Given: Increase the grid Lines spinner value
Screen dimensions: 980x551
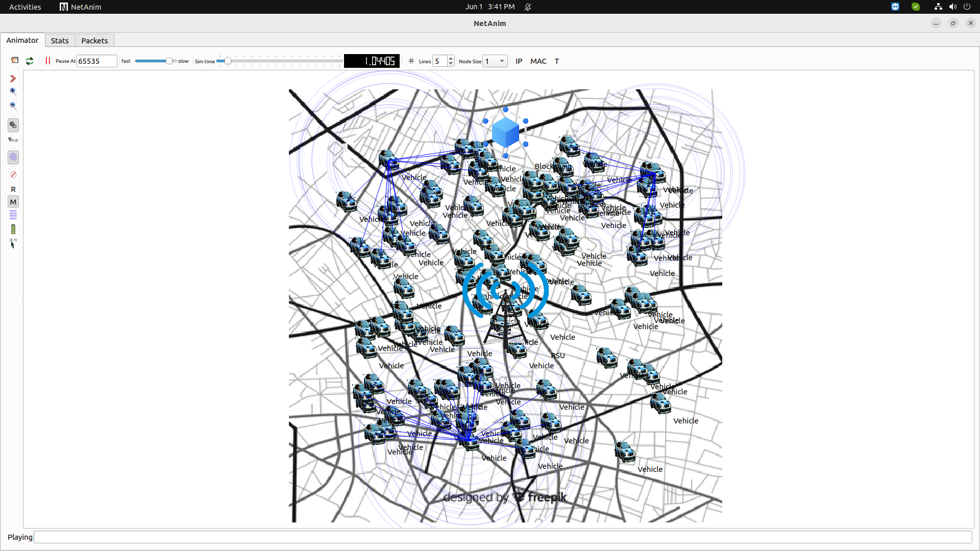Looking at the screenshot, I should click(451, 59).
